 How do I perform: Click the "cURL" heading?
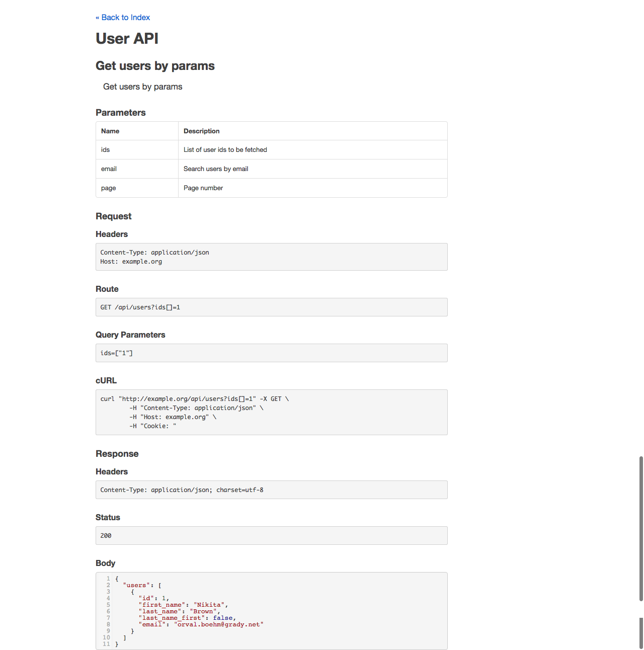click(106, 380)
